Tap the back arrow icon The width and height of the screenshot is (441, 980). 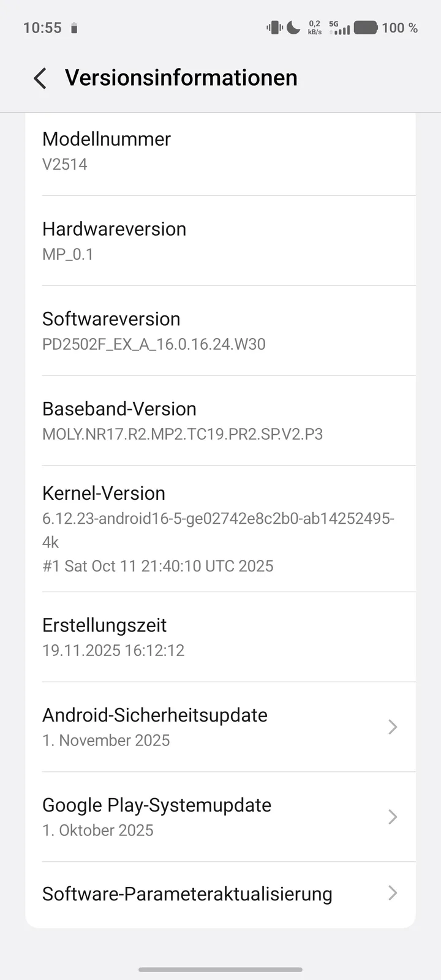(x=40, y=78)
